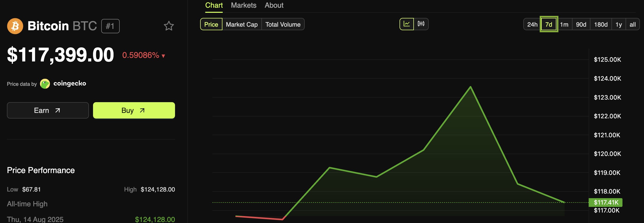This screenshot has width=644, height=223.
Task: Click the 0.59086% change value
Action: [141, 55]
